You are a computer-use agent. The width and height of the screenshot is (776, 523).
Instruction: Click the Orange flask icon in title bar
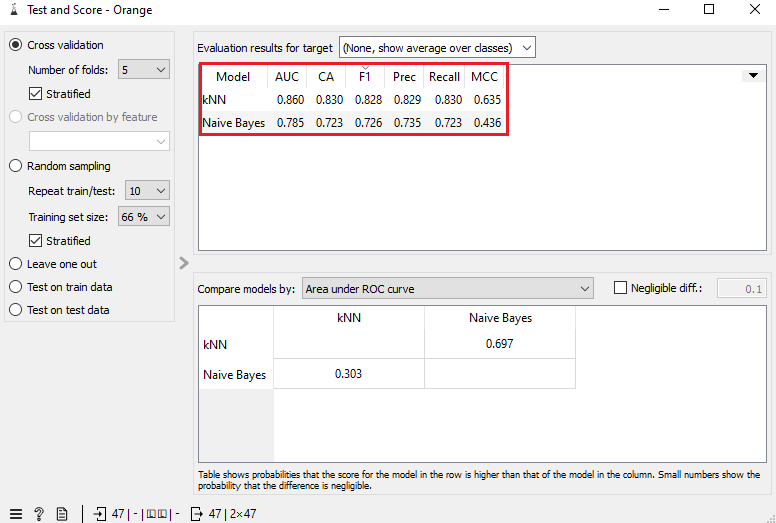[x=12, y=9]
